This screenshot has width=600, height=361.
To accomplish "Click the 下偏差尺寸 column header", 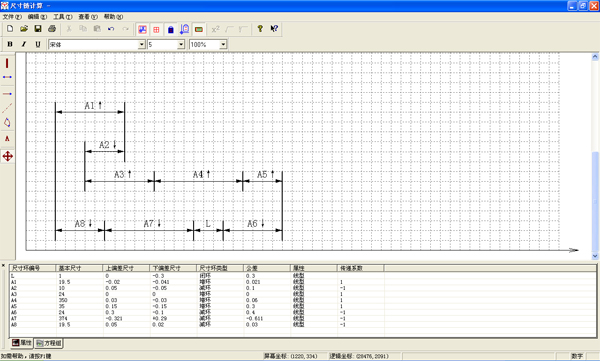I will click(173, 268).
